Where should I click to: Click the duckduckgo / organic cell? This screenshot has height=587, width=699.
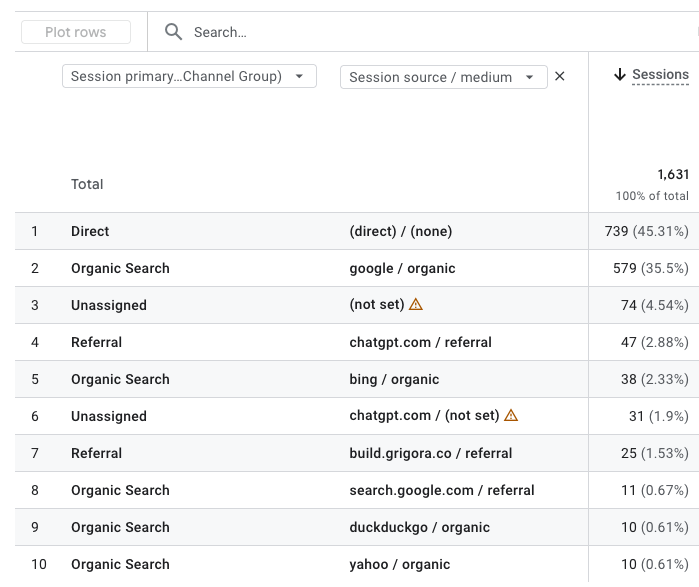[419, 527]
